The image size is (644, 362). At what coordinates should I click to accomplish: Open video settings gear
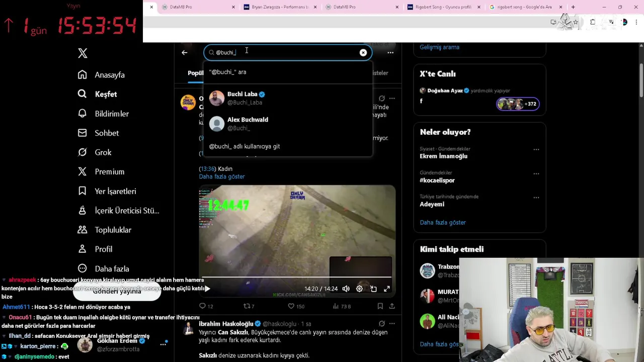(x=359, y=289)
